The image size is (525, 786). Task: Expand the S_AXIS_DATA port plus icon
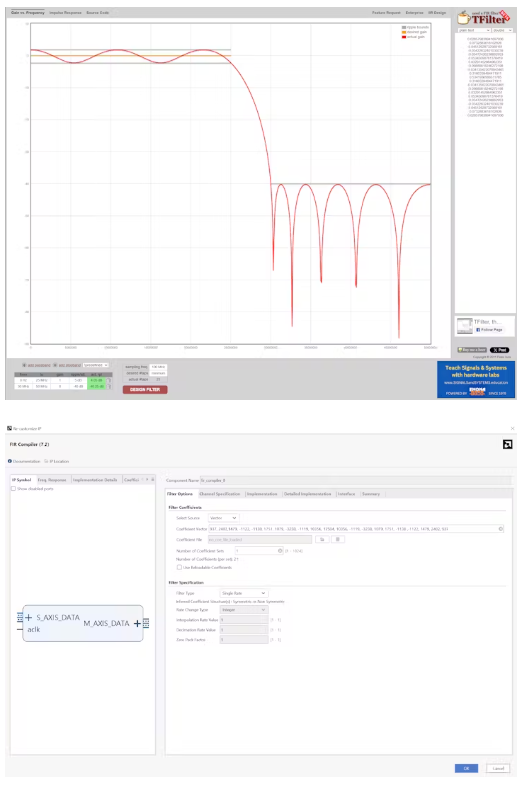click(29, 618)
